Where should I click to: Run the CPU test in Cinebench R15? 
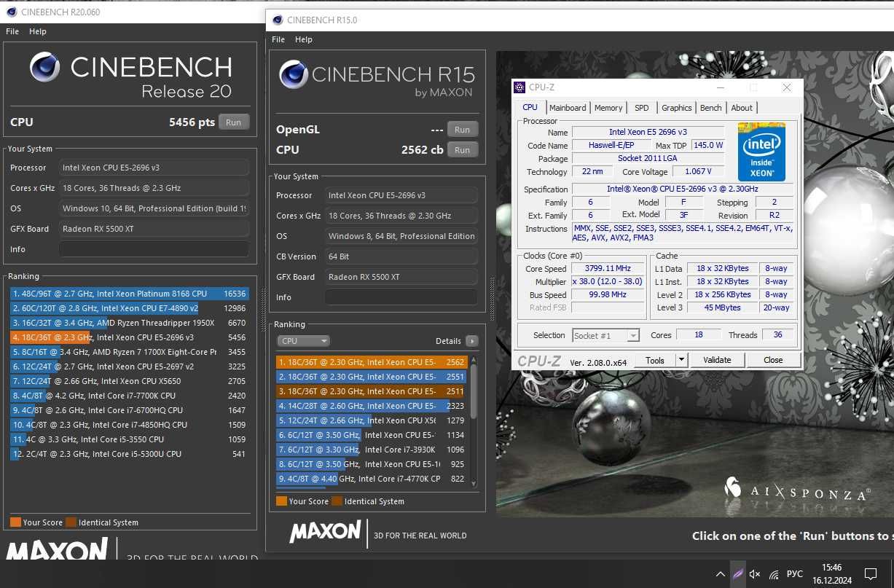pos(463,149)
